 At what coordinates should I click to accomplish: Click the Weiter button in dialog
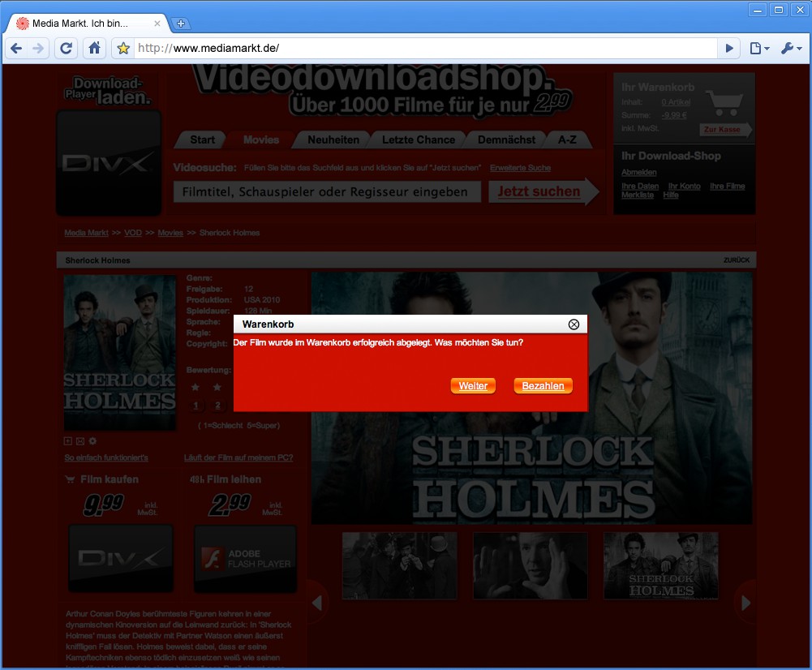[x=473, y=386]
